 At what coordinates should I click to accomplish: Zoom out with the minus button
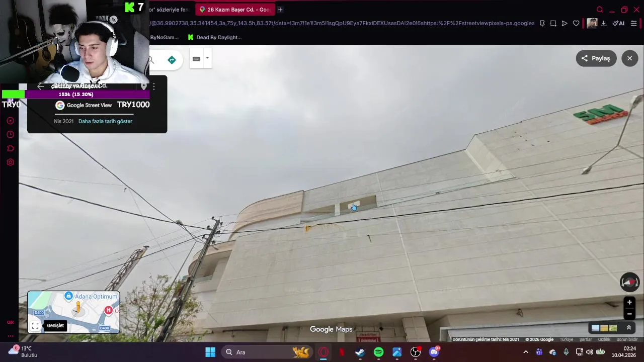629,314
